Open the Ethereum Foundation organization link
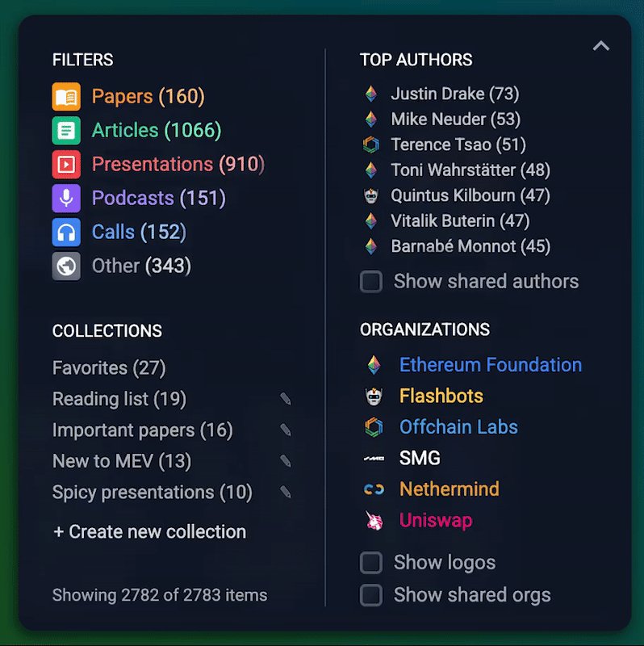 point(491,365)
